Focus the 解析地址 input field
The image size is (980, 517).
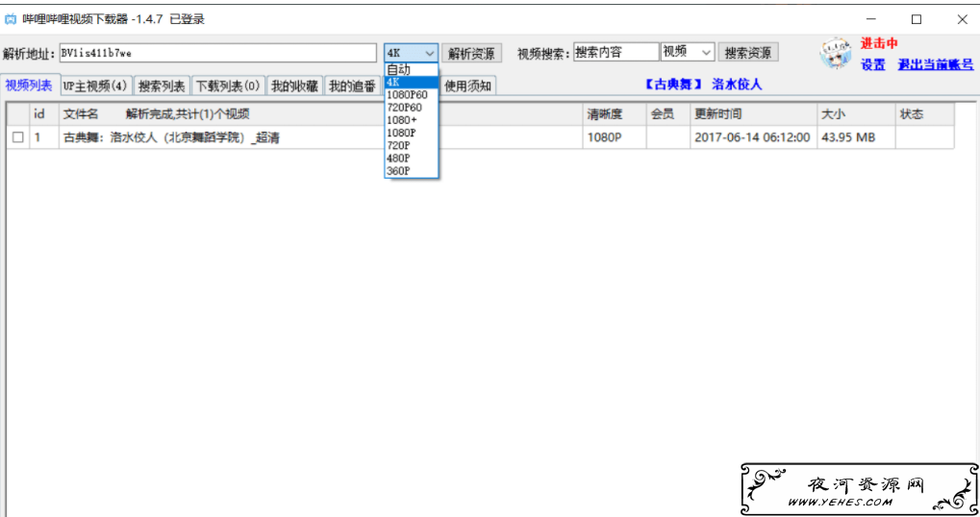tap(218, 53)
